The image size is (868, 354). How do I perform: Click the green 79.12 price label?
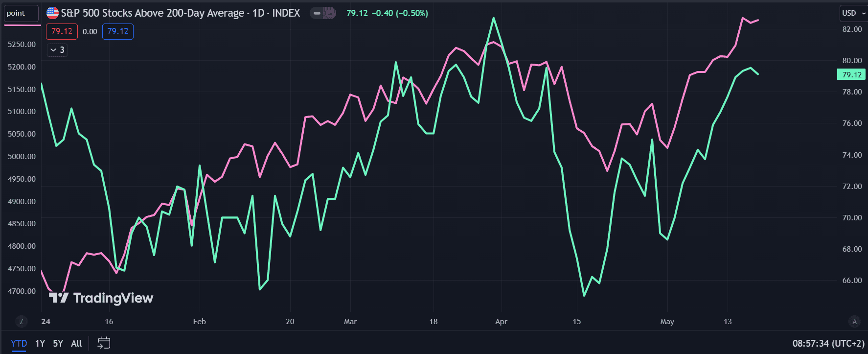pos(852,74)
